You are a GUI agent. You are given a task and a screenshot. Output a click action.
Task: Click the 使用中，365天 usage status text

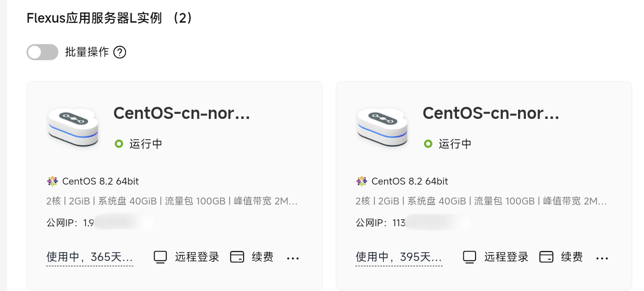pos(90,257)
